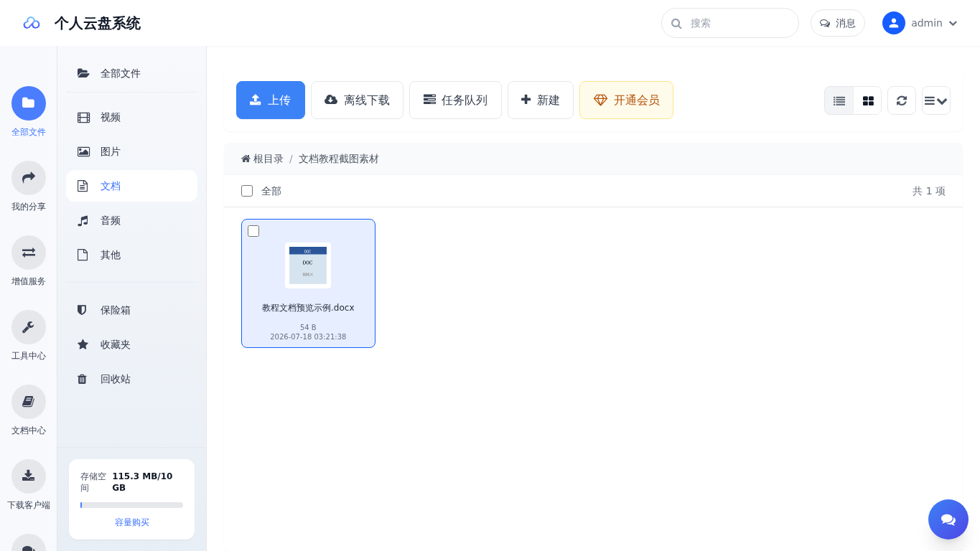This screenshot has width=980, height=551.
Task: Select 其他 category in sidebar
Action: pos(131,255)
